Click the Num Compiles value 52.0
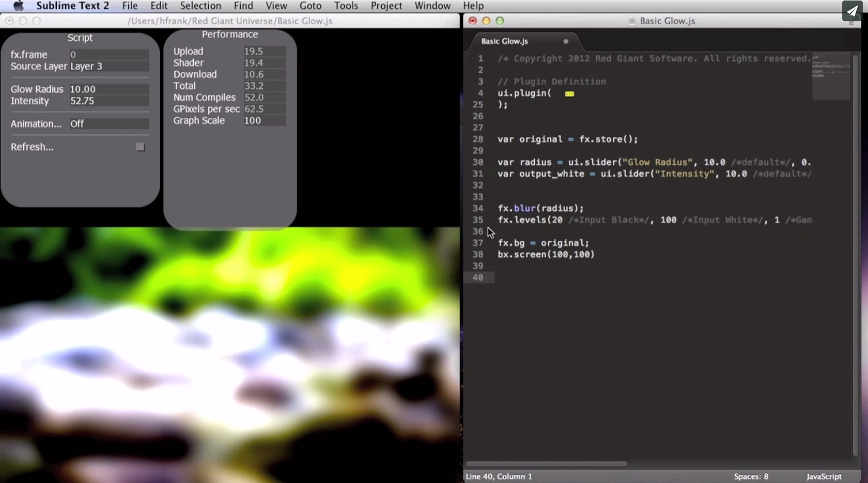 click(x=265, y=97)
